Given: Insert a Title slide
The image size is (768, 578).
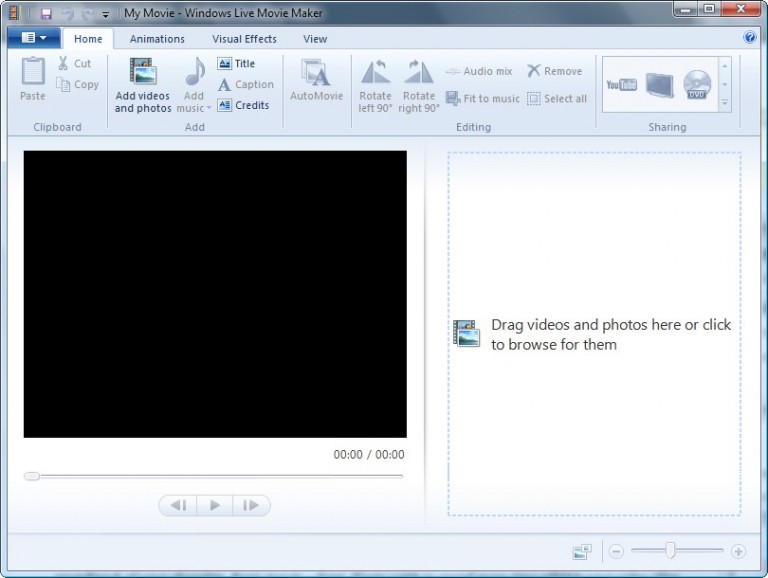Looking at the screenshot, I should pyautogui.click(x=236, y=63).
